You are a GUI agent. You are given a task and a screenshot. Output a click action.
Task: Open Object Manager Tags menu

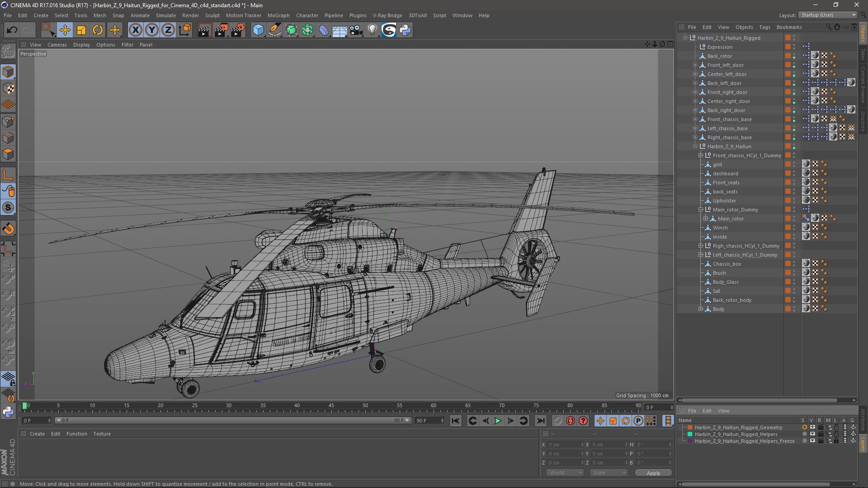(x=764, y=27)
